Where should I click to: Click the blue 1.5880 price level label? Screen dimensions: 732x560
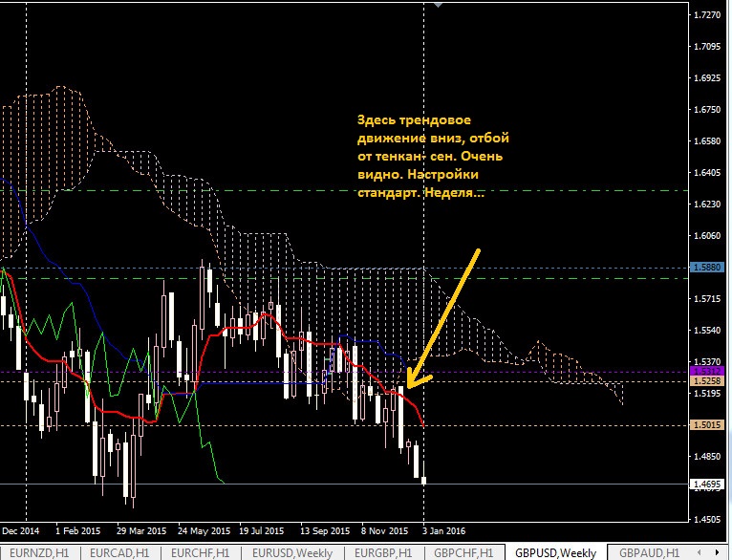(x=707, y=268)
